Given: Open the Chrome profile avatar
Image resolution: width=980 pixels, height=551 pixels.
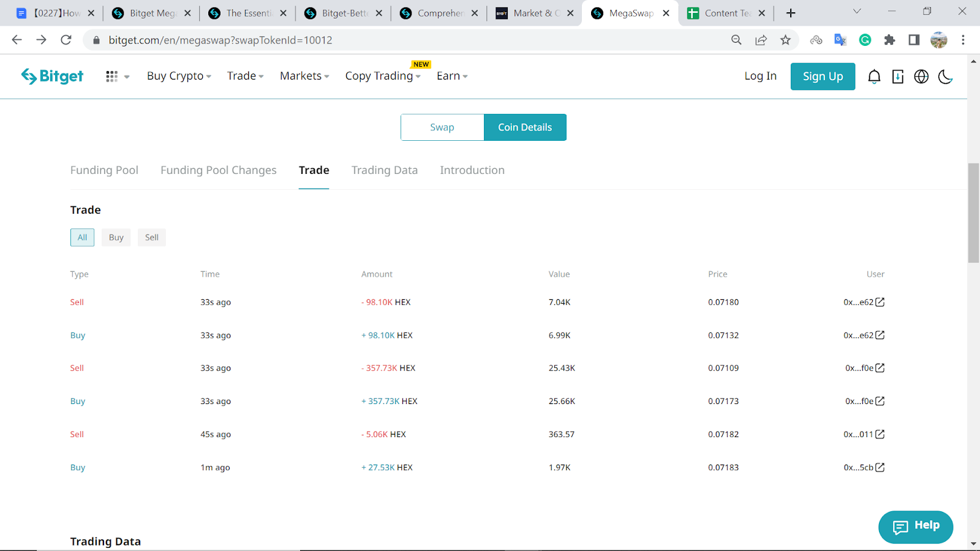Looking at the screenshot, I should point(938,40).
